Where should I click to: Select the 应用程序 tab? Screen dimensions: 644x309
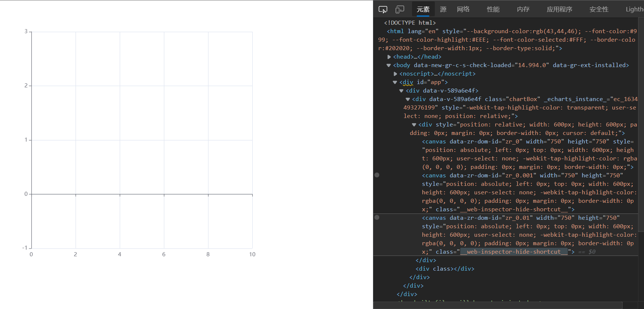(x=560, y=10)
